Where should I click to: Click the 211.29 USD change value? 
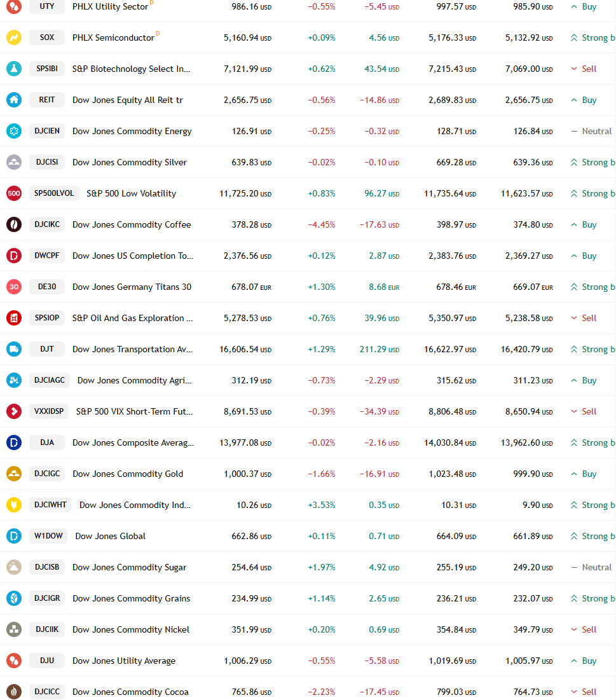(x=380, y=349)
